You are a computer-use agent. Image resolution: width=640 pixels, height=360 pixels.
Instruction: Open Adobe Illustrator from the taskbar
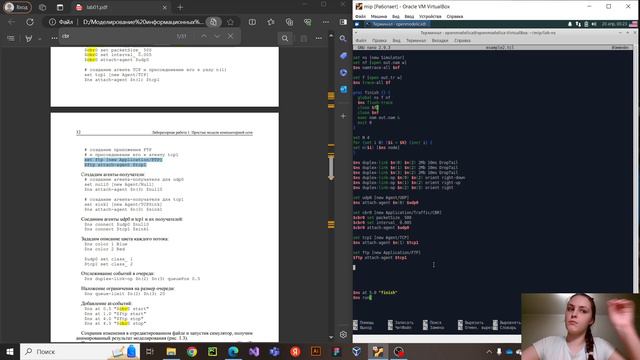(x=316, y=351)
